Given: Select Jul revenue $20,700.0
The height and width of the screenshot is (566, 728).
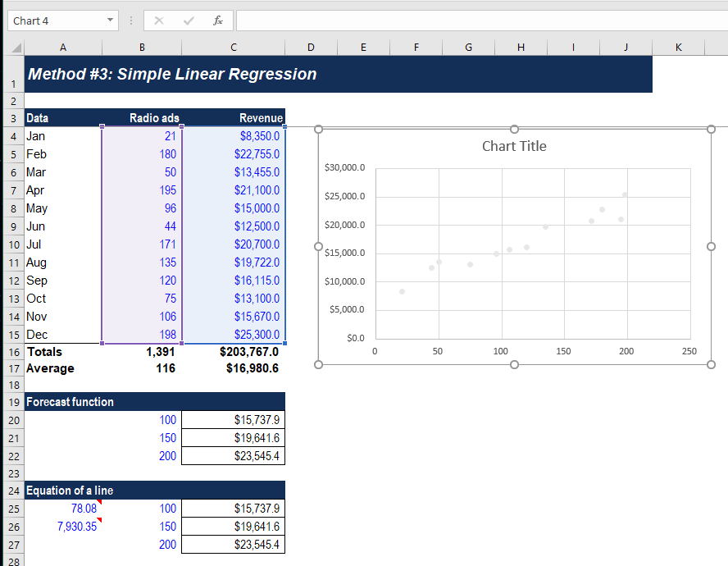Looking at the screenshot, I should pos(233,244).
